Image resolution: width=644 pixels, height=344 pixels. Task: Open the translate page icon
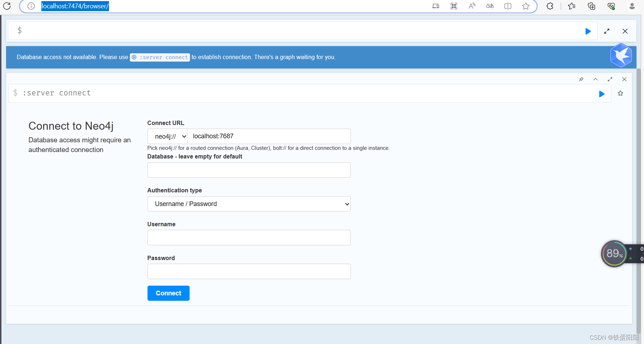point(490,6)
